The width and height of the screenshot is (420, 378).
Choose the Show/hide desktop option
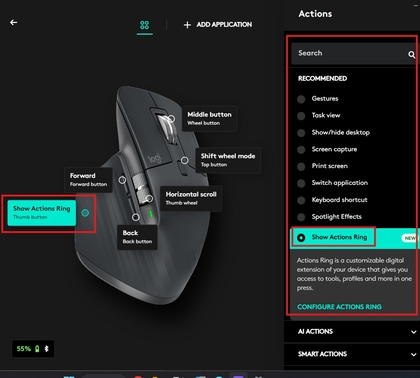pos(301,133)
